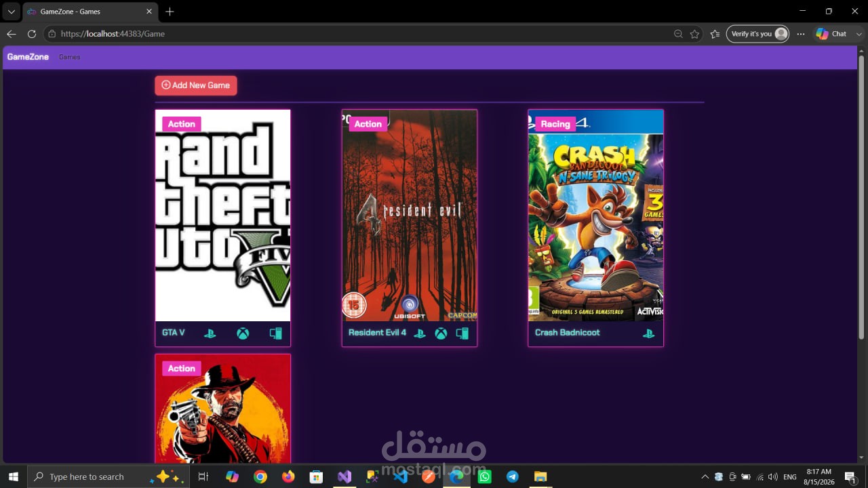This screenshot has height=488, width=868.
Task: Open the GTA V cover image
Action: click(x=223, y=216)
